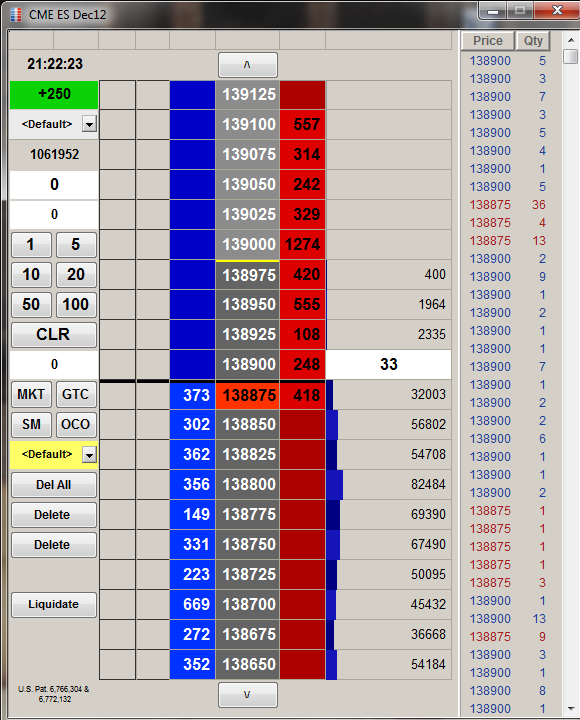
Task: Toggle the GTC time-in-force button
Action: tap(76, 394)
